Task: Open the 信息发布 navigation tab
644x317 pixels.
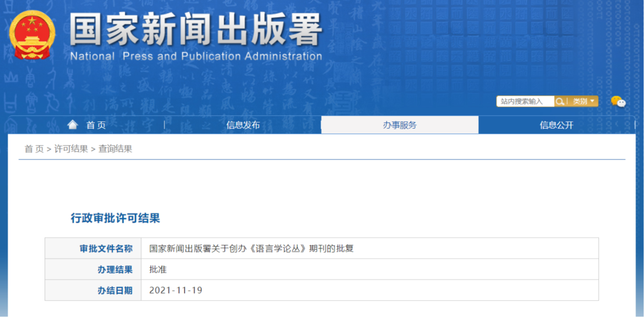Action: pos(243,125)
